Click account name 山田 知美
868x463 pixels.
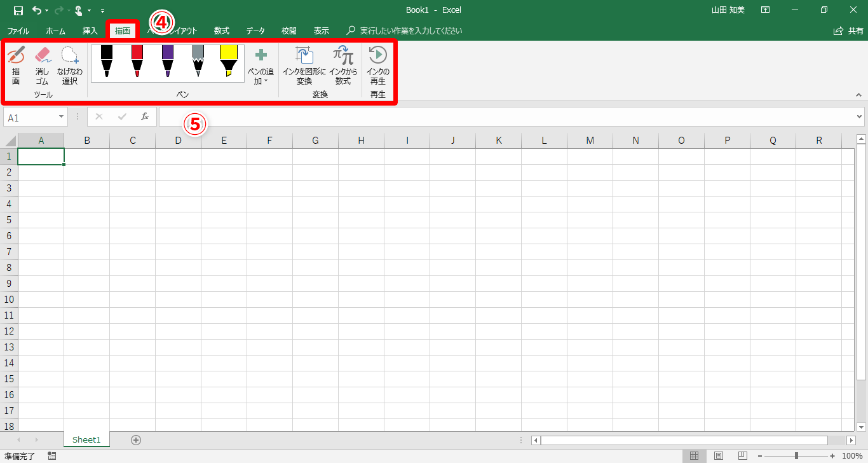point(729,10)
